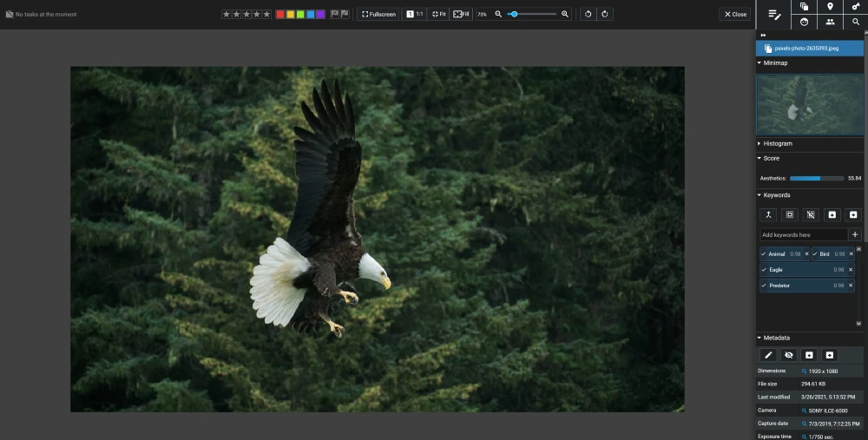This screenshot has height=440, width=868.
Task: Click the deselect all keywords icon
Action: [811, 214]
